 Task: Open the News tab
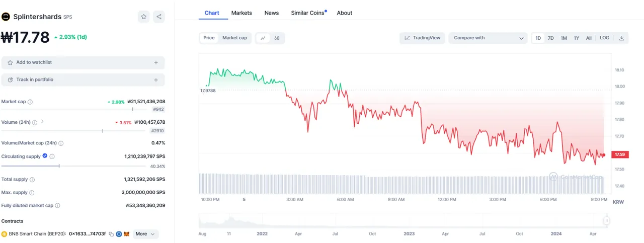[272, 13]
